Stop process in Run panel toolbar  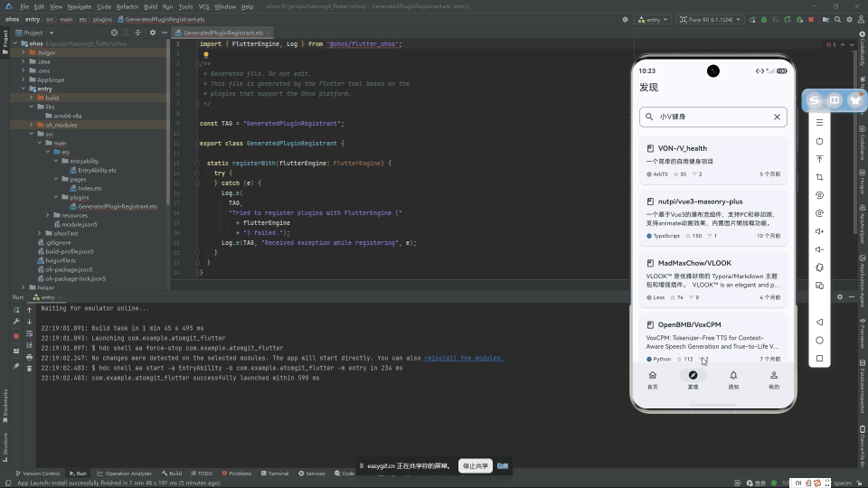(x=16, y=336)
